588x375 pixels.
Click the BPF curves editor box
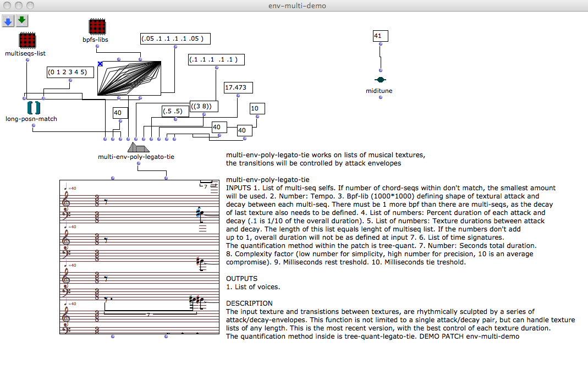pos(129,78)
